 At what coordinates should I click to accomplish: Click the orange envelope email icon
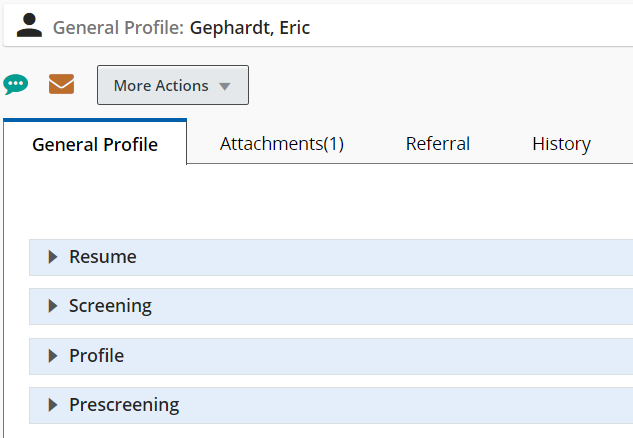point(62,85)
